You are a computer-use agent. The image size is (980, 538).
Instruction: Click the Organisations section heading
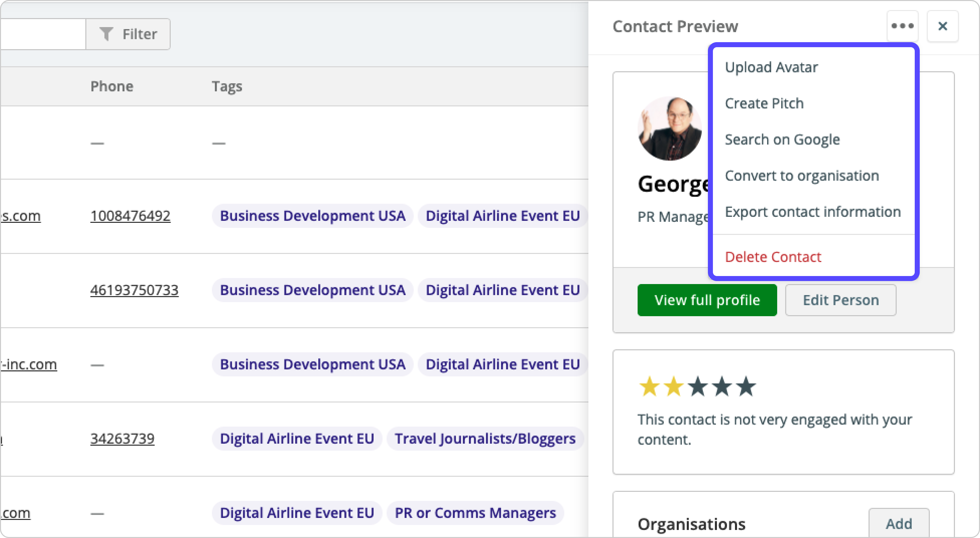click(691, 524)
